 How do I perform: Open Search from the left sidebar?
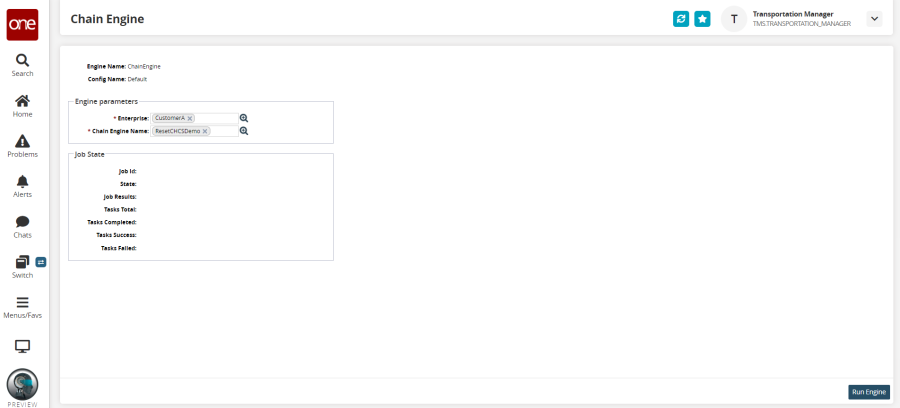click(x=22, y=65)
